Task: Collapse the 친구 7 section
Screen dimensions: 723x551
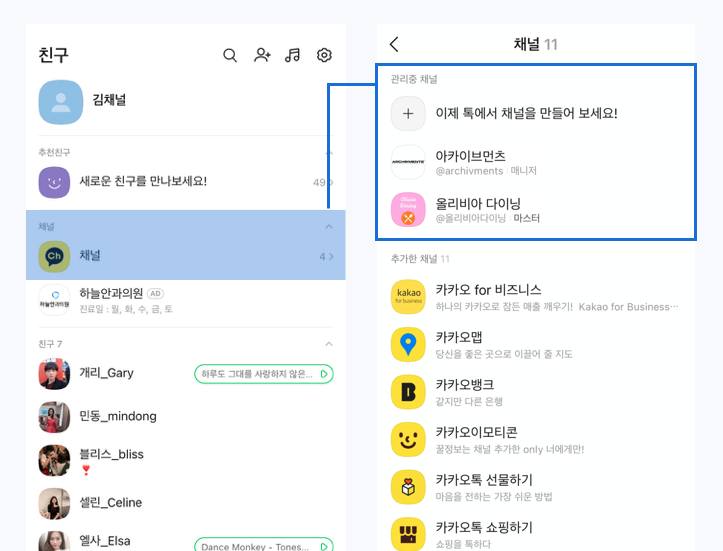Action: 330,344
